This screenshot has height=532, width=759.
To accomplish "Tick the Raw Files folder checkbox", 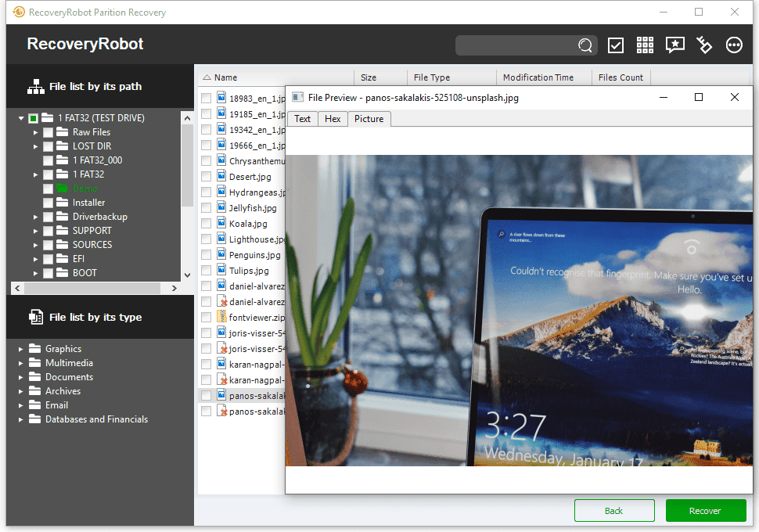I will 48,132.
